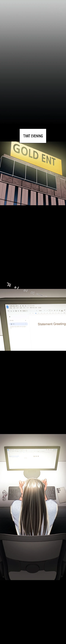Viewport: 66px width, 644px height.
Task: Open the 100% zoom dropdown
Action: click(x=24, y=311)
